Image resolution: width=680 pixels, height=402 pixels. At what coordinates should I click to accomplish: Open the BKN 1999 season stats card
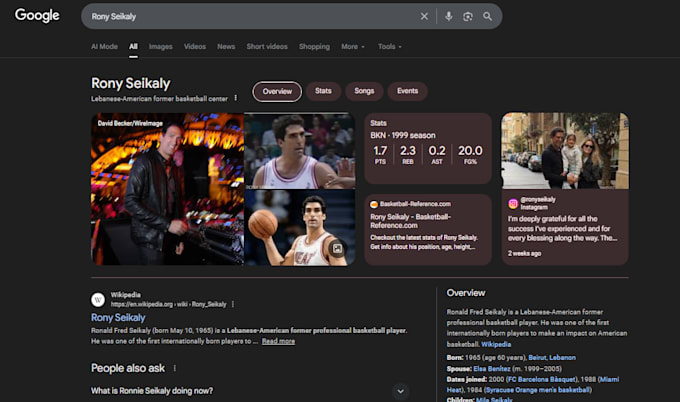[428, 148]
